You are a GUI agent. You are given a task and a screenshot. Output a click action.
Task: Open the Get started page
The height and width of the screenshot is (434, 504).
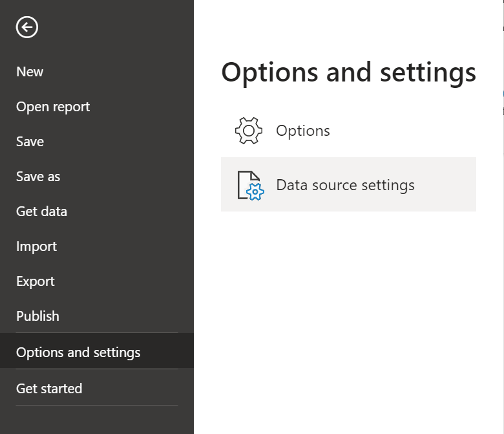point(49,389)
